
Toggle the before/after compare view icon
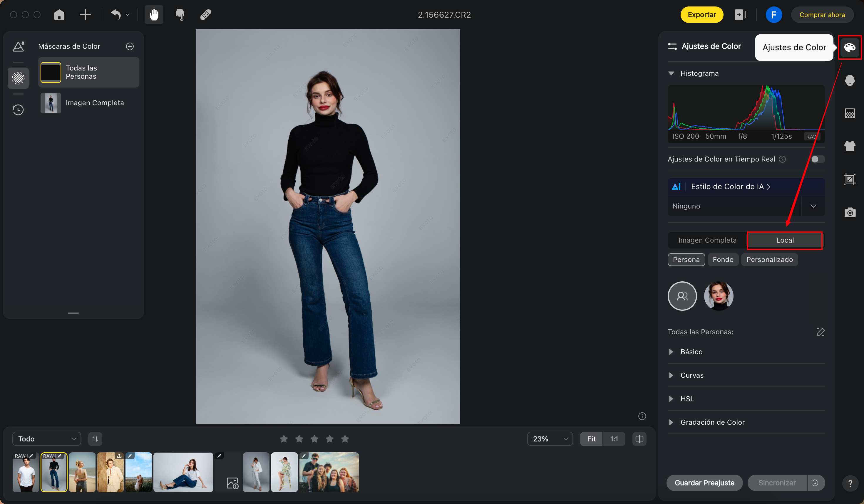[x=639, y=439]
